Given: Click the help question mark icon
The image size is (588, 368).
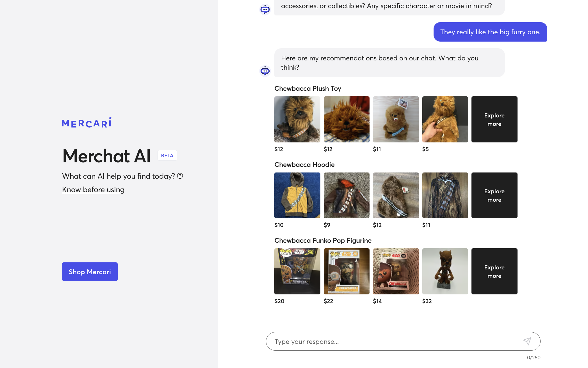Looking at the screenshot, I should [x=180, y=176].
